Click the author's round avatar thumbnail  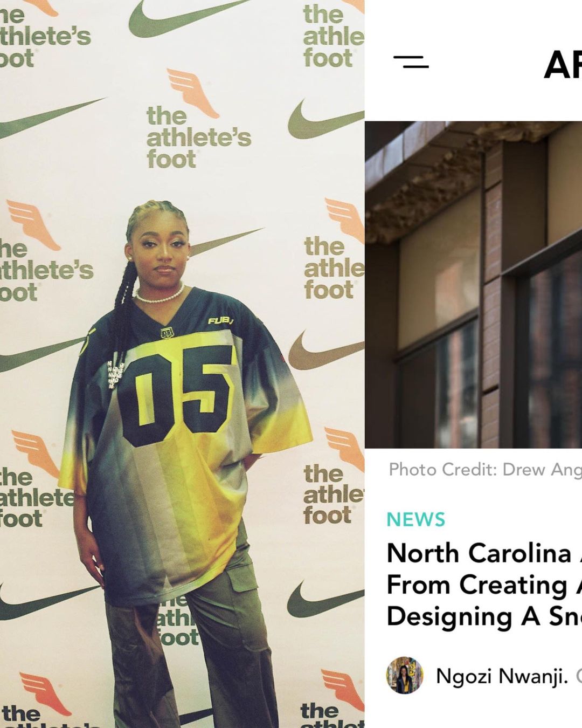(405, 675)
